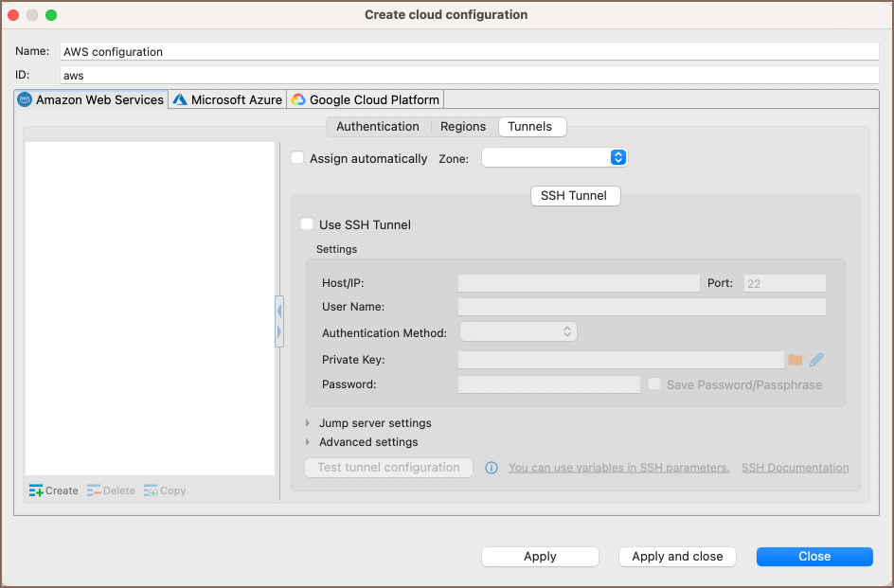Open the Regions section
This screenshot has height=588, width=894.
tap(463, 127)
